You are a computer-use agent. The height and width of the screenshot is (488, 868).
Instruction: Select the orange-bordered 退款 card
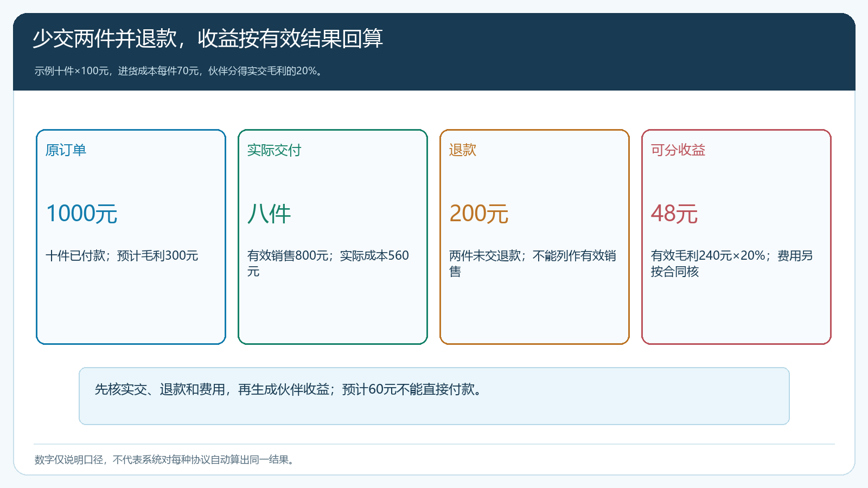[534, 237]
